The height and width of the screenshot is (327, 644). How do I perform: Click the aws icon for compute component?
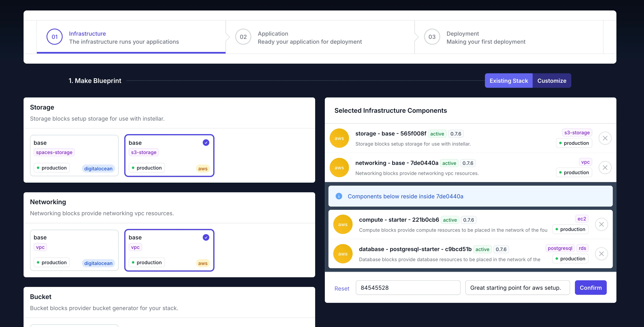point(343,224)
